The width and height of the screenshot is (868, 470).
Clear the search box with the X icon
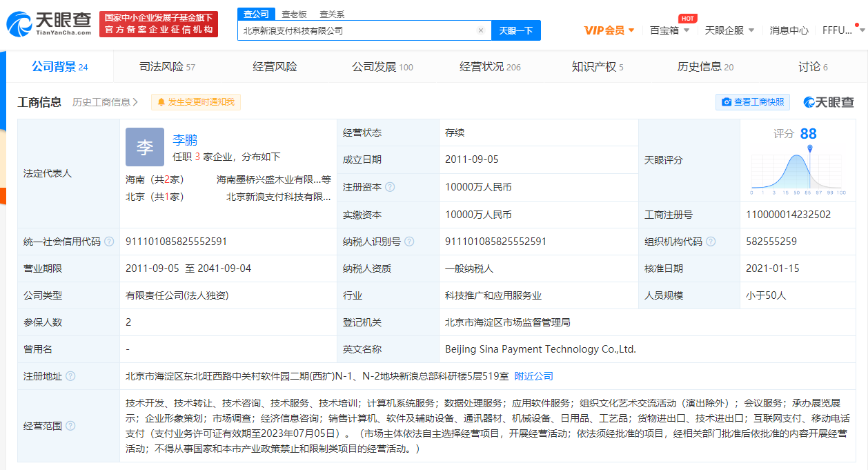pos(481,30)
